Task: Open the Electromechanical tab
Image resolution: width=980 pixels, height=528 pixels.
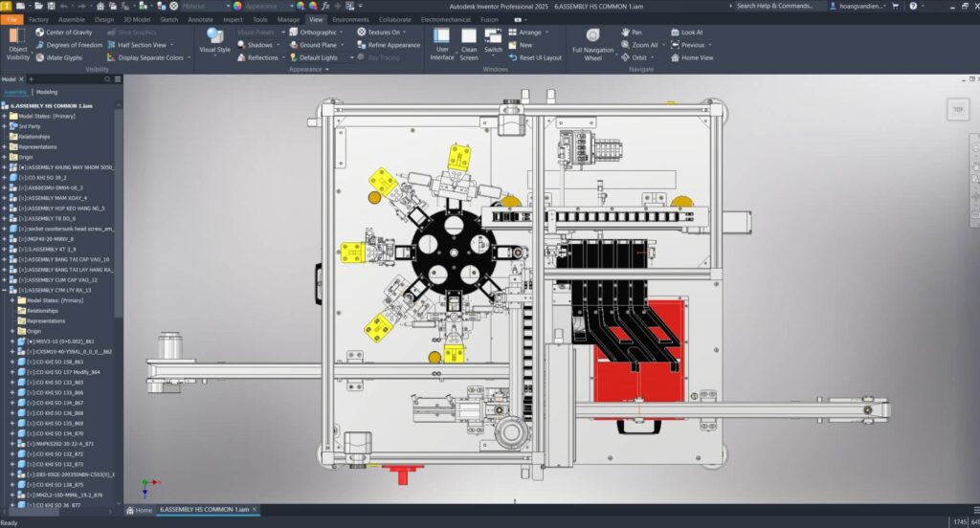Action: pyautogui.click(x=446, y=19)
